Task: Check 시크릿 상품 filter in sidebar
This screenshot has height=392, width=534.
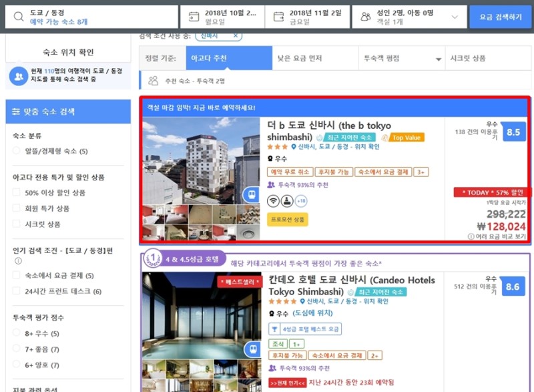Action: point(16,224)
